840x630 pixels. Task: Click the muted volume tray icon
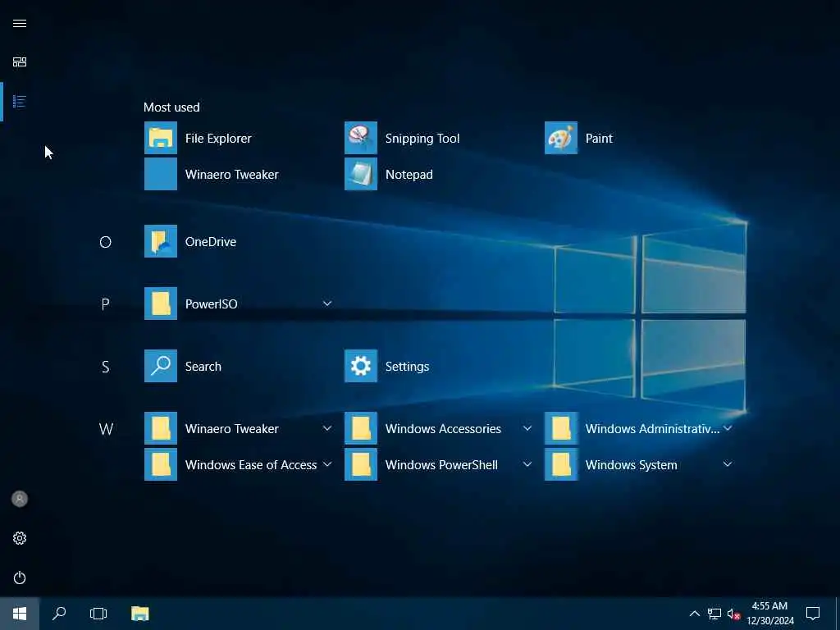pos(733,614)
